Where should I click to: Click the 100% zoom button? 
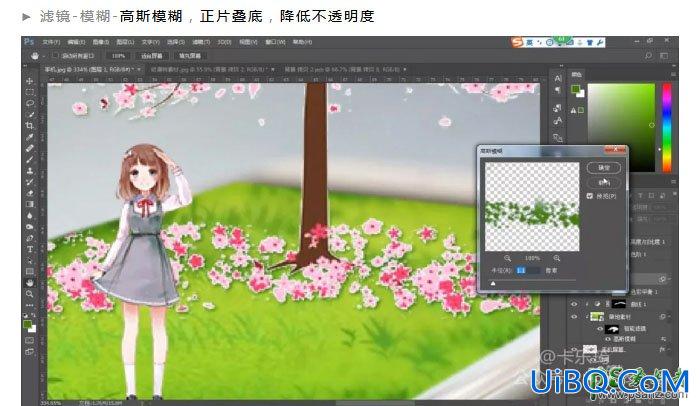tap(118, 56)
